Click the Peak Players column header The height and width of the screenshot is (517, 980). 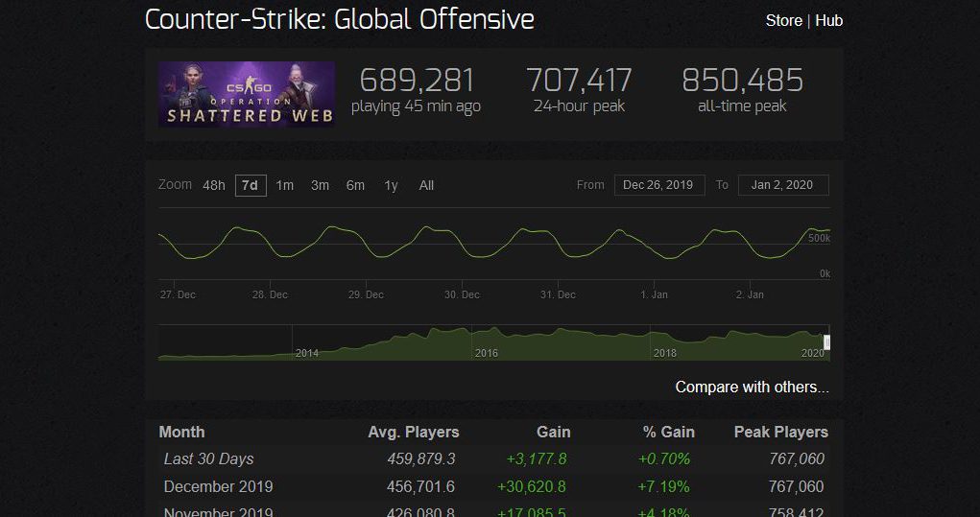781,432
